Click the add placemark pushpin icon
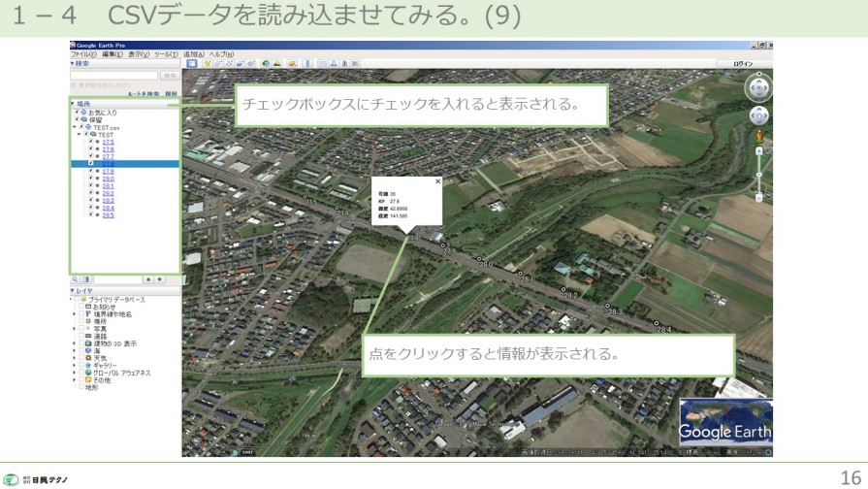Image resolution: width=868 pixels, height=489 pixels. click(x=207, y=63)
